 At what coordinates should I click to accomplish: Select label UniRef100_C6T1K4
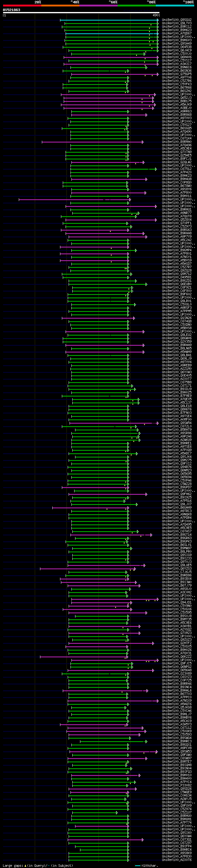177,139
